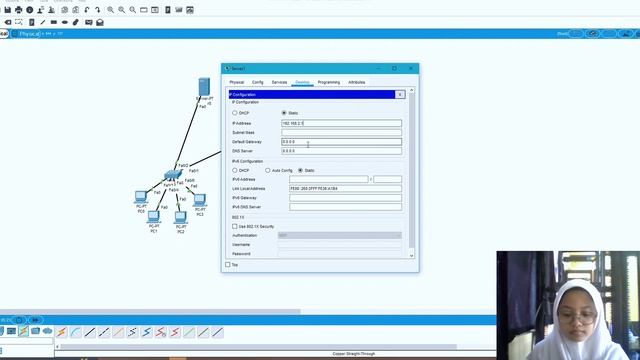Screen dimensions: 640x360
Task: Click the fast forward time button
Action: pyautogui.click(x=36, y=320)
